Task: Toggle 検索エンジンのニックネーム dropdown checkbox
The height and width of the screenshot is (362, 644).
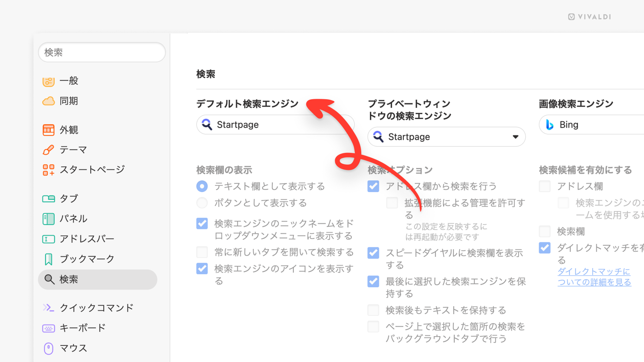Action: click(x=202, y=224)
